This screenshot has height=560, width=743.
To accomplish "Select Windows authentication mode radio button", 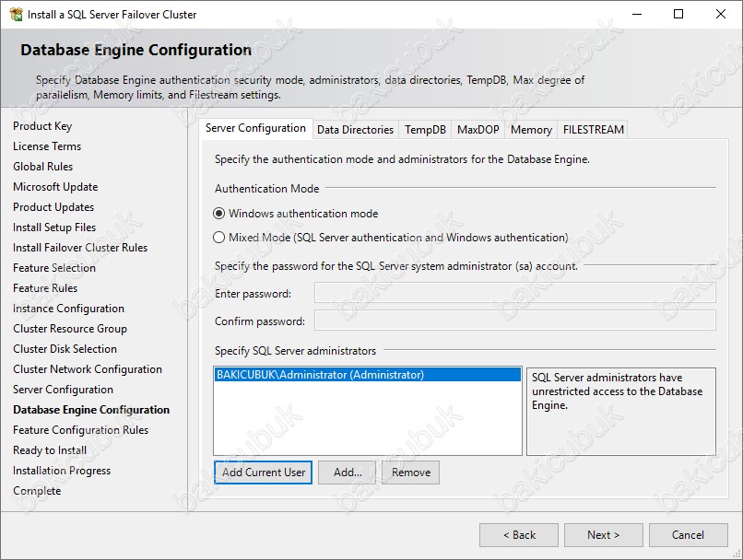I will [218, 214].
